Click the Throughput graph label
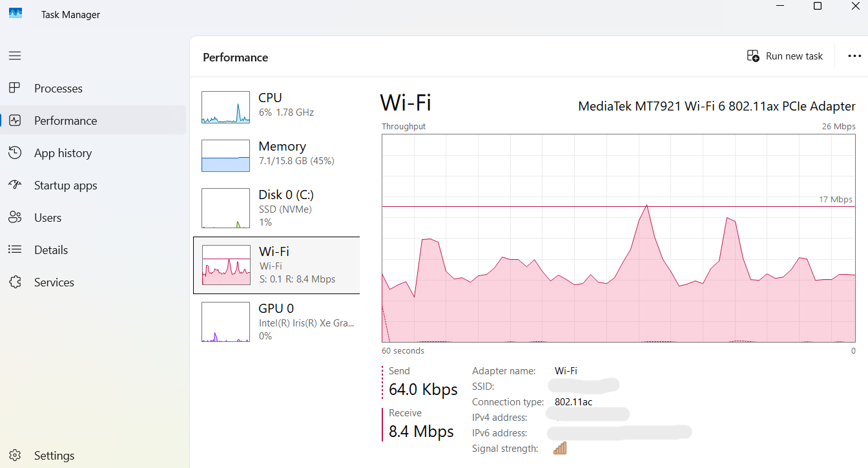Viewport: 868px width, 468px height. (x=404, y=127)
